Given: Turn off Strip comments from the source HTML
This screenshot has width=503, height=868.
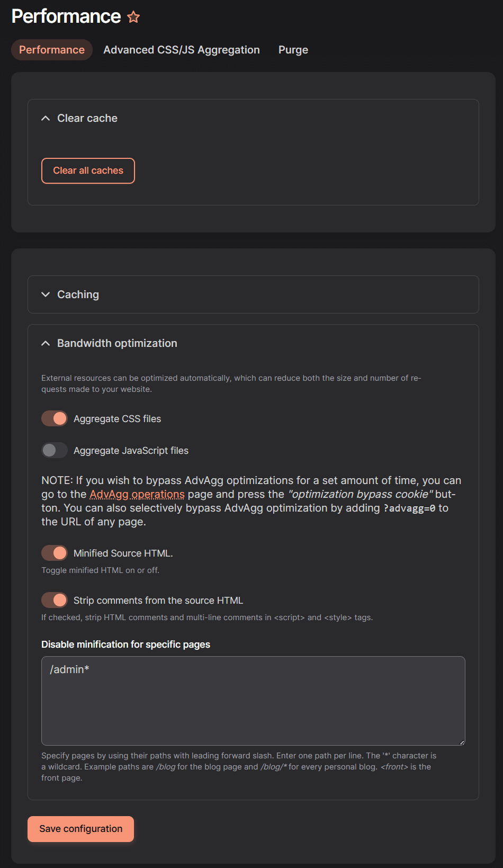Looking at the screenshot, I should [x=53, y=599].
